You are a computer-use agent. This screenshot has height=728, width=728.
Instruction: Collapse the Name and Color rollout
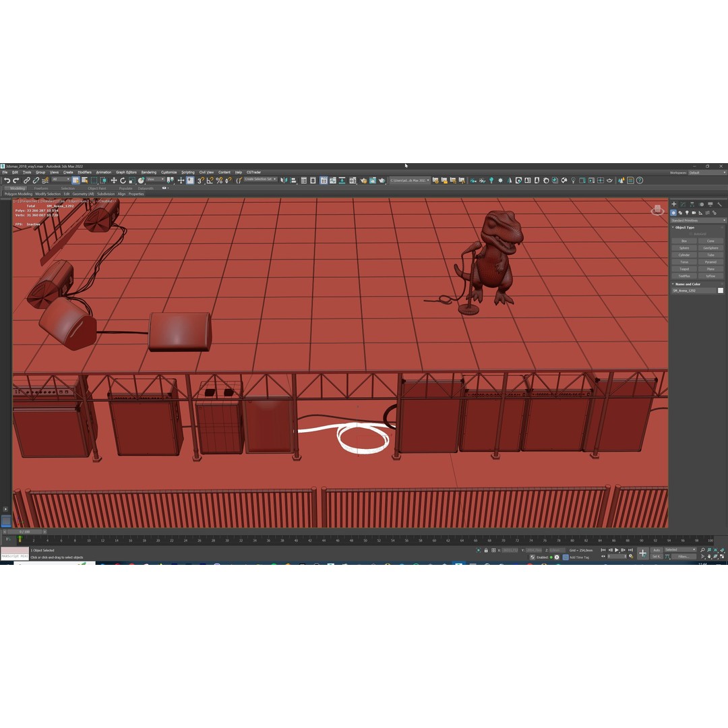tap(687, 284)
